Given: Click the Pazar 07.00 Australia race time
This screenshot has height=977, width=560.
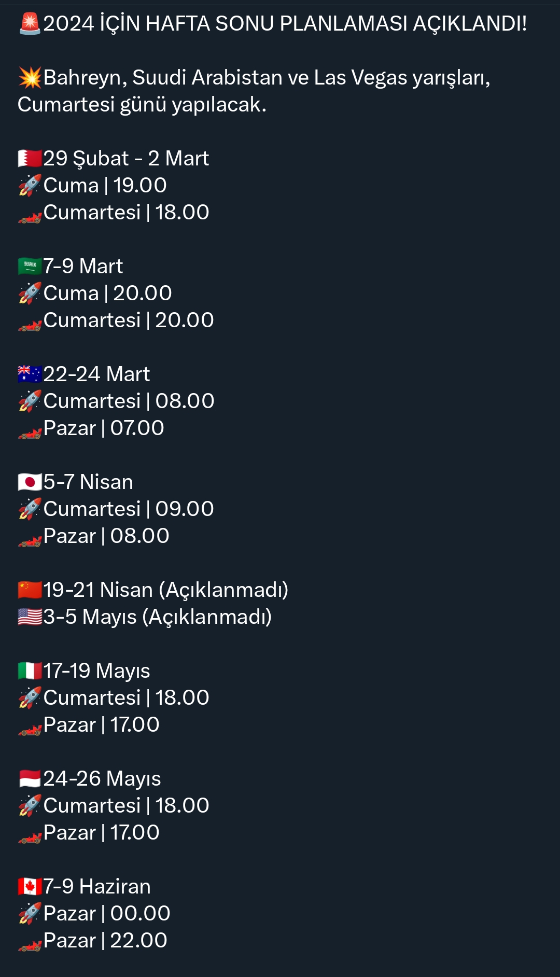Looking at the screenshot, I should point(104,428).
